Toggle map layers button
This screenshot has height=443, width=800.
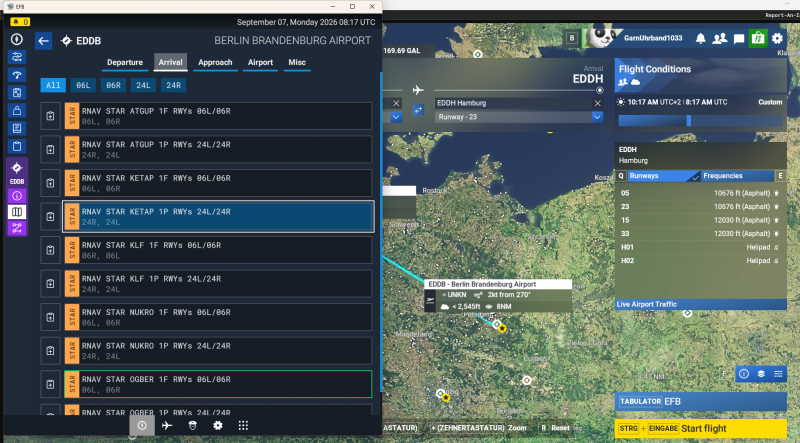pos(761,374)
